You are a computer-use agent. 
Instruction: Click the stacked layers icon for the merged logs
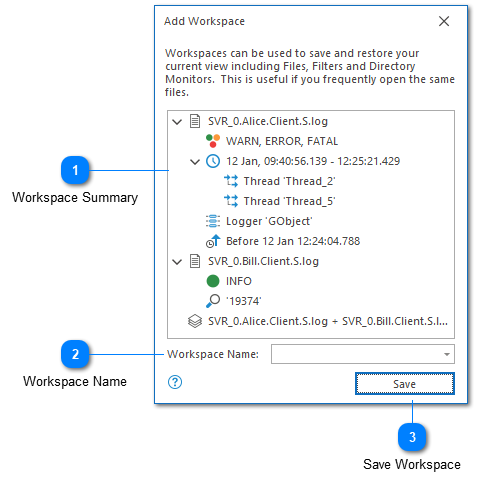(x=195, y=321)
